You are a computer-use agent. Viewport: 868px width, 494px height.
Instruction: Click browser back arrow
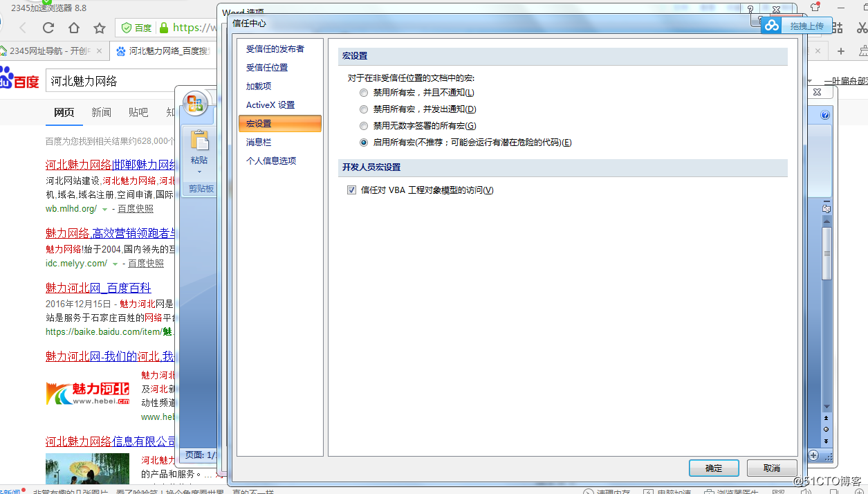click(x=23, y=28)
